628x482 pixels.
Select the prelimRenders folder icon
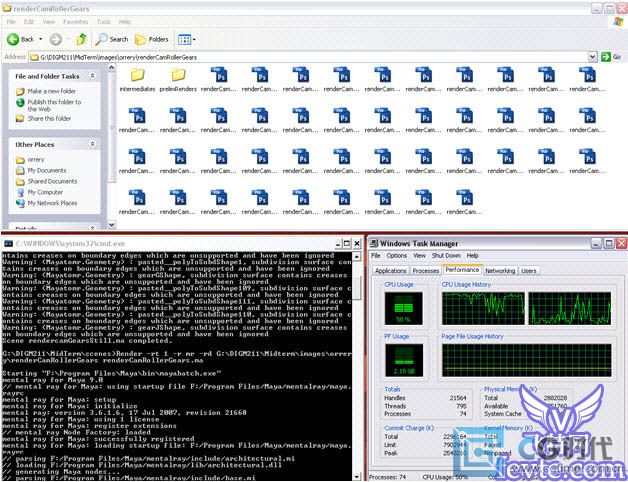(178, 75)
